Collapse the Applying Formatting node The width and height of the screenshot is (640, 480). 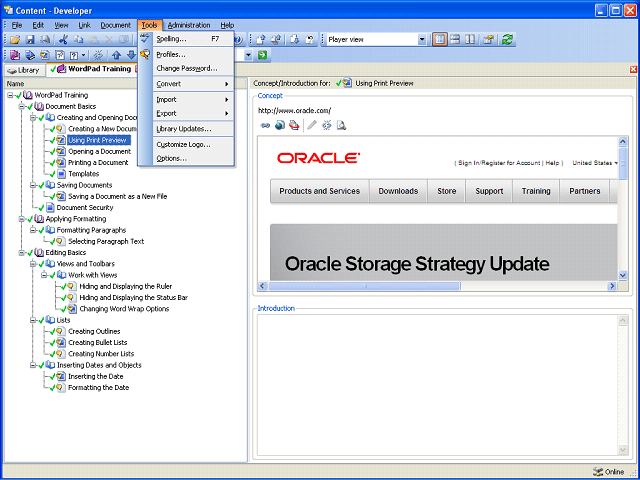pos(21,219)
